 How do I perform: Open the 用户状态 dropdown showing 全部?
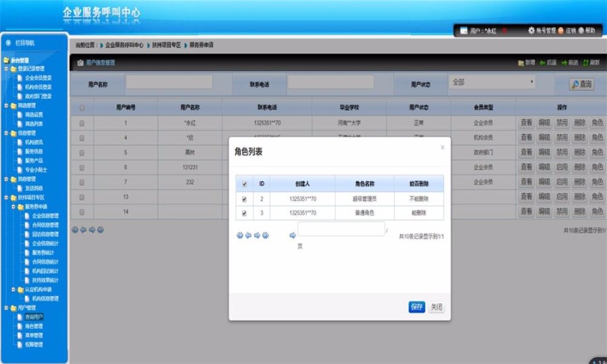coord(492,82)
